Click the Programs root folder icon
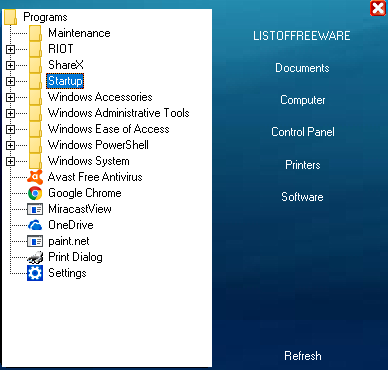 [x=10, y=17]
